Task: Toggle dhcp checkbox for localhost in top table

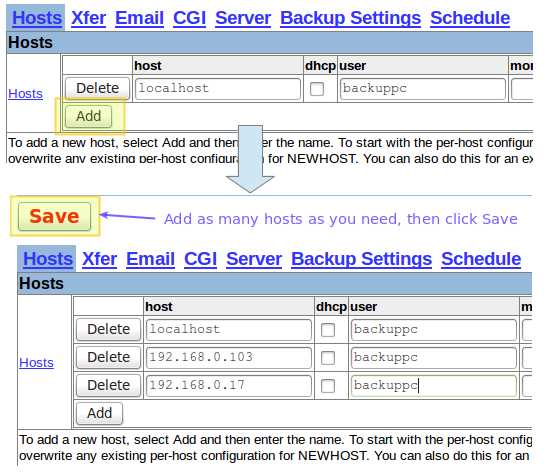Action: (317, 89)
